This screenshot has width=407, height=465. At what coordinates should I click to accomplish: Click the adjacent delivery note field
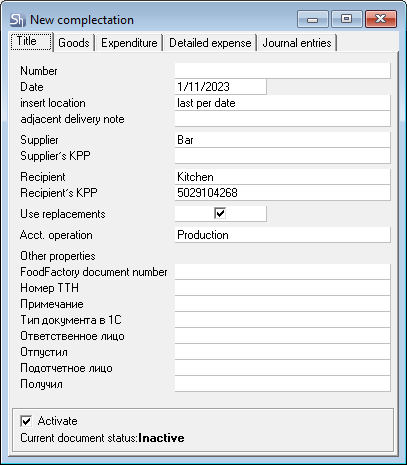(x=282, y=119)
